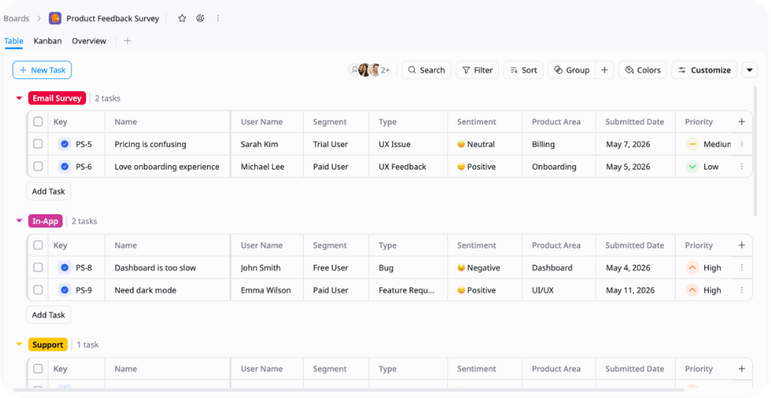Open the Colors settings
The image size is (771, 398).
(643, 70)
